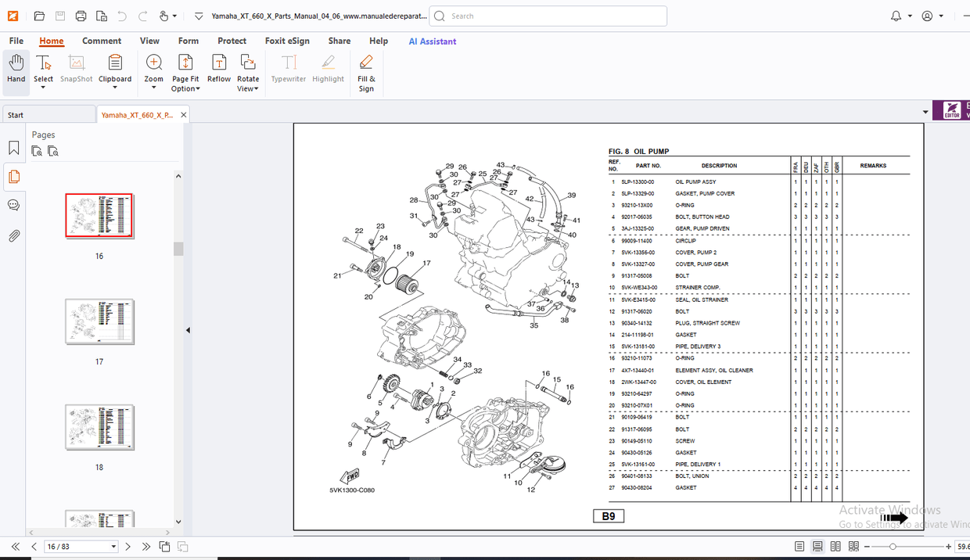This screenshot has height=560, width=970.
Task: Click the zoom slider in the status bar
Action: [893, 547]
